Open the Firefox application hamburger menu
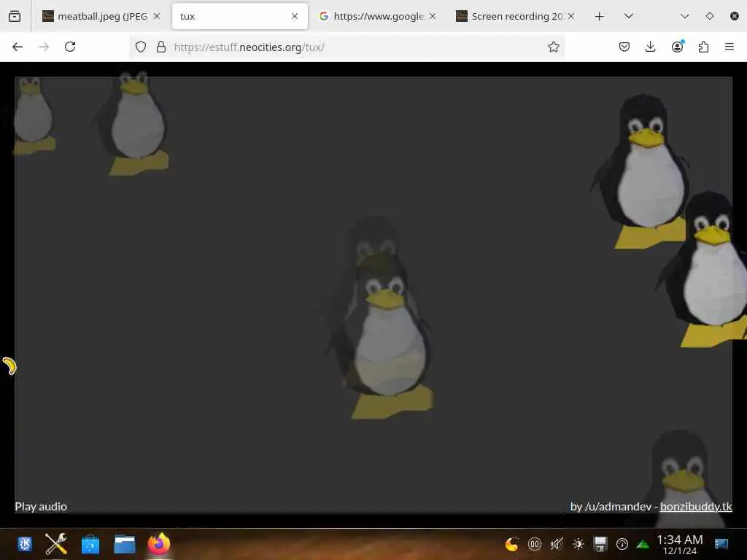The width and height of the screenshot is (747, 560). pyautogui.click(x=729, y=47)
